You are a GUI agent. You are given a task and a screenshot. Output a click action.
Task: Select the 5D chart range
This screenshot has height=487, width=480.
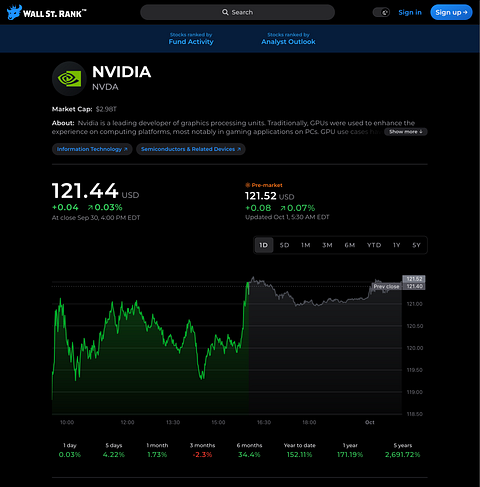click(x=284, y=245)
